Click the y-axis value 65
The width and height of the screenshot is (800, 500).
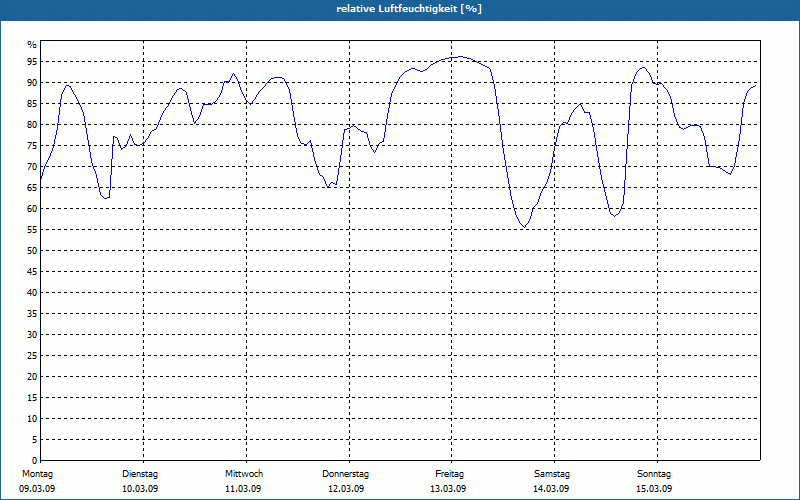32,188
